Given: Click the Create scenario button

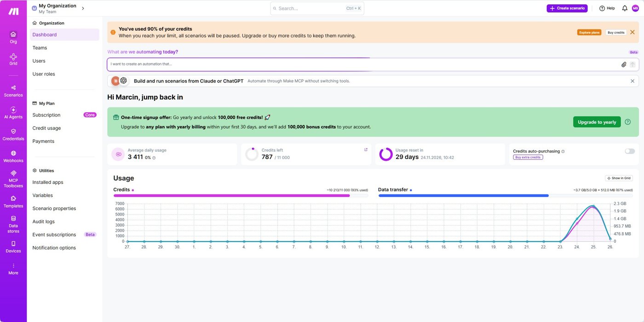Looking at the screenshot, I should (567, 8).
